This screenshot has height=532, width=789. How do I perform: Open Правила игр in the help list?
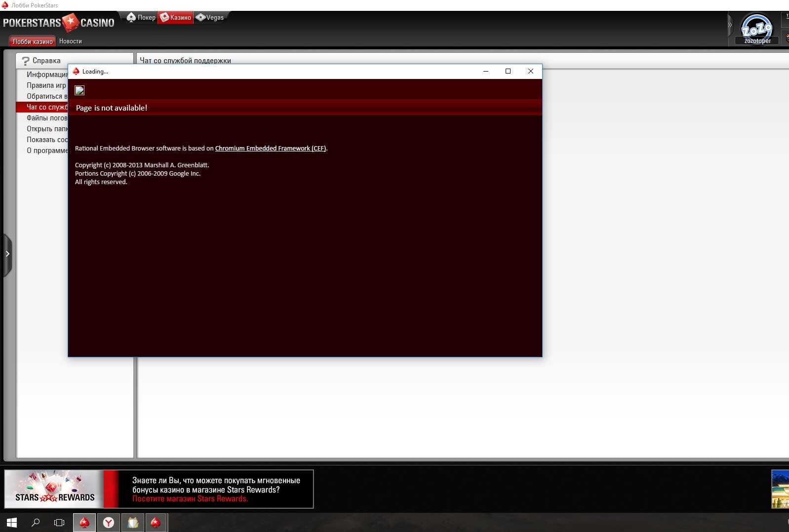coord(46,85)
